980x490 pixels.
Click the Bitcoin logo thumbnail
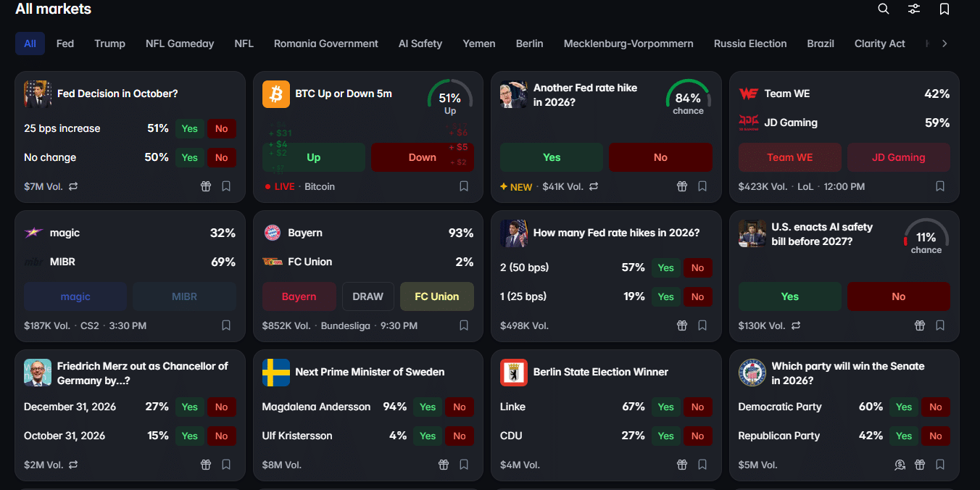276,94
